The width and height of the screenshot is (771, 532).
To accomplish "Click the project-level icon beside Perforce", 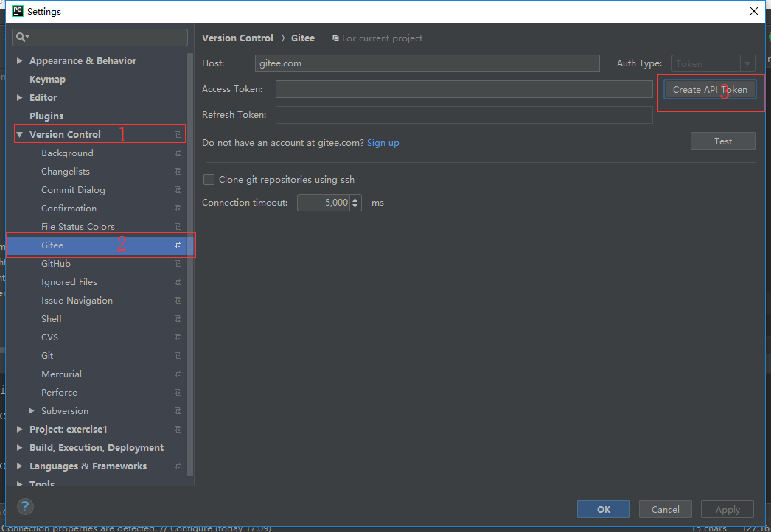I will tap(178, 393).
